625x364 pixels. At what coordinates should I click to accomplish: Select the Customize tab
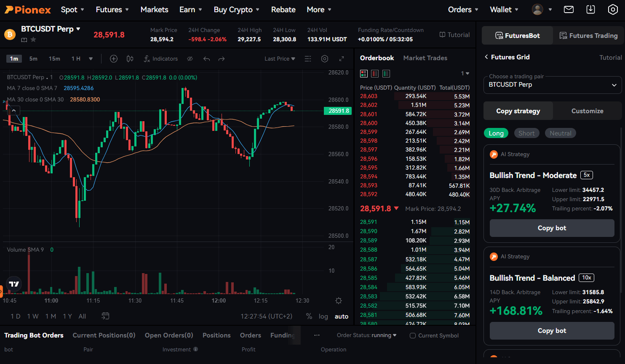587,111
